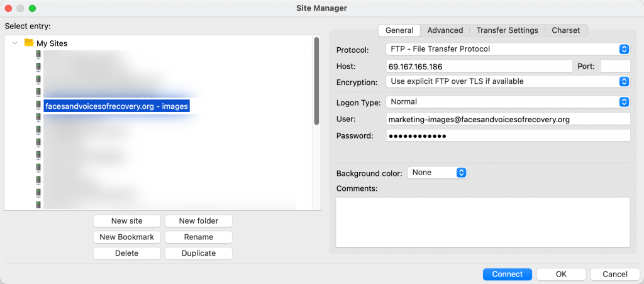The width and height of the screenshot is (644, 284).
Task: Open the Background color dropdown
Action: [x=437, y=172]
